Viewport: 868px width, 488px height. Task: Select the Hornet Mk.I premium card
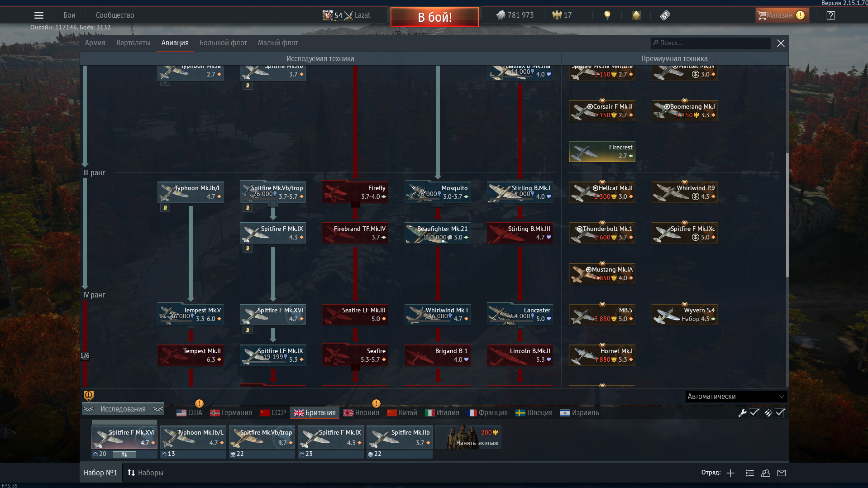[602, 355]
